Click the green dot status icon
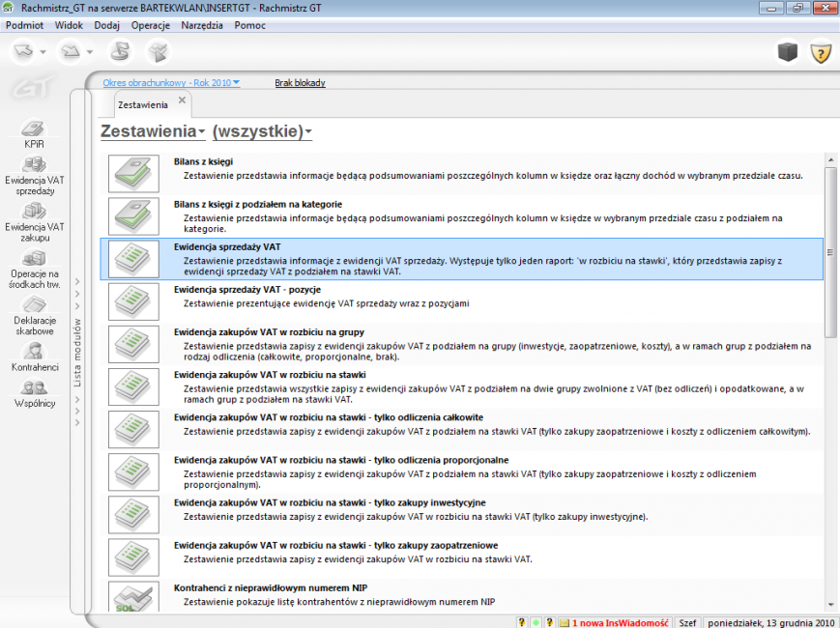The width and height of the screenshot is (840, 628). tap(536, 622)
